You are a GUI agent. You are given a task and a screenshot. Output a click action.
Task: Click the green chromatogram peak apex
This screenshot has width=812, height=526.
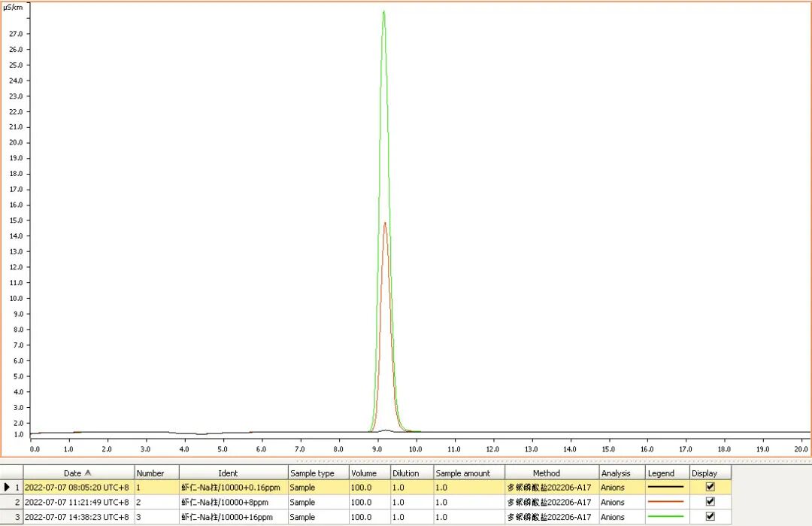tap(383, 11)
